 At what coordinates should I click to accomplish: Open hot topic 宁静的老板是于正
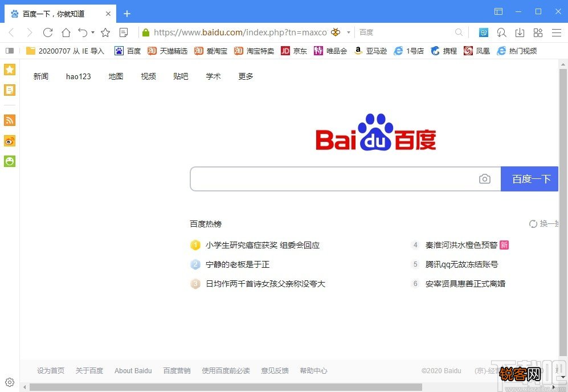pyautogui.click(x=238, y=264)
